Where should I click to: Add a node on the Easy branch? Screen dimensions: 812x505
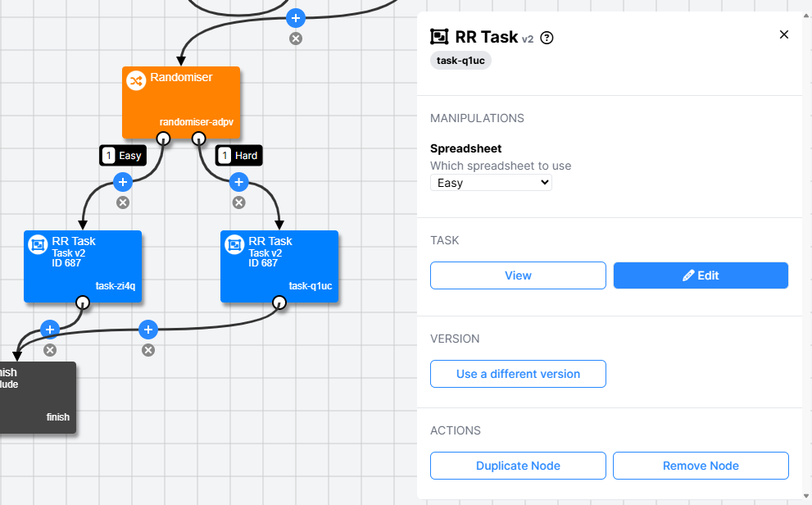[x=123, y=182]
